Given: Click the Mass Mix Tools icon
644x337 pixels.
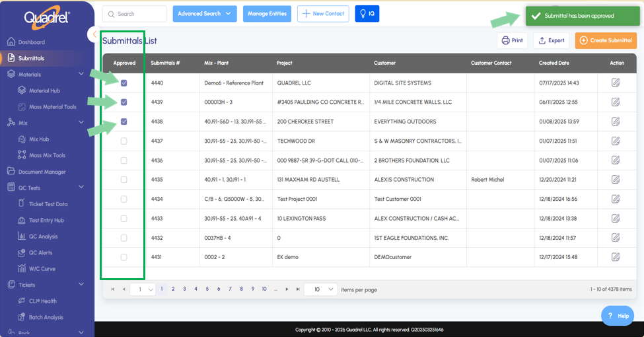Looking at the screenshot, I should pyautogui.click(x=22, y=155).
